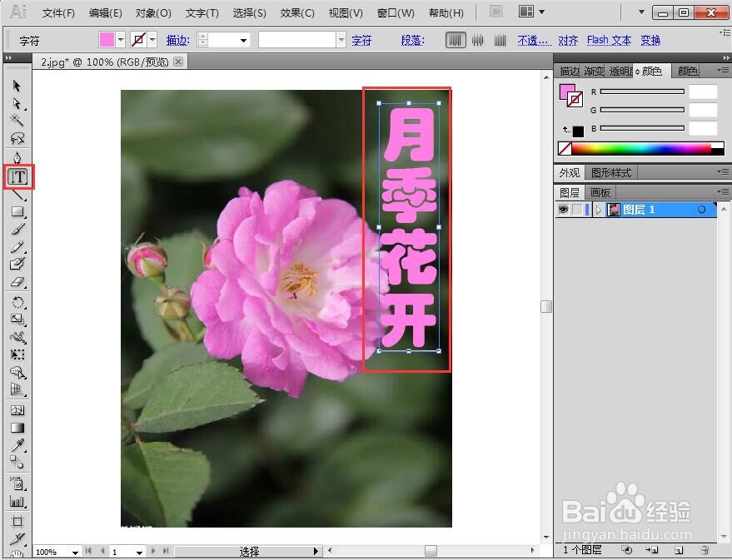Select the Slice tool
The width and height of the screenshot is (732, 560).
tap(17, 539)
